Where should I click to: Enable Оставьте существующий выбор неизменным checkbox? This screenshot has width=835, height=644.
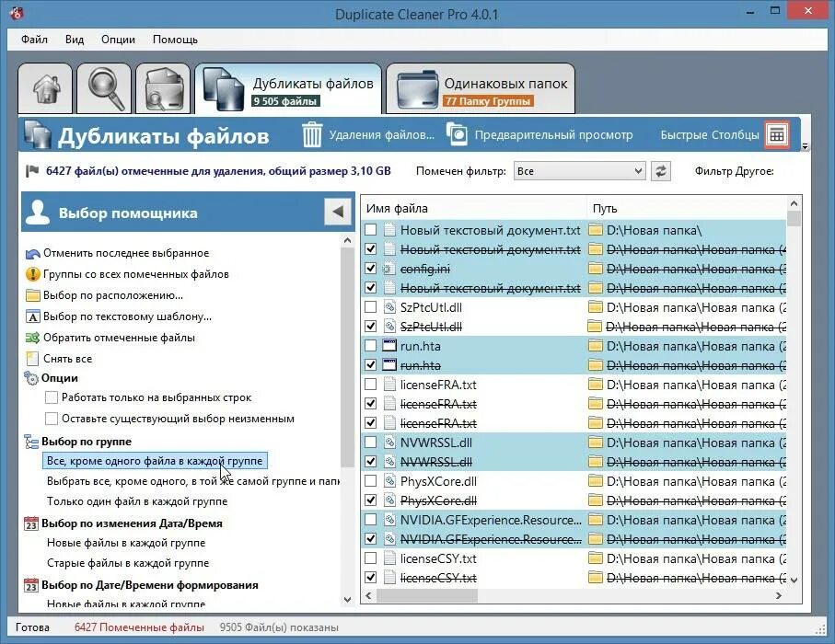[x=52, y=419]
